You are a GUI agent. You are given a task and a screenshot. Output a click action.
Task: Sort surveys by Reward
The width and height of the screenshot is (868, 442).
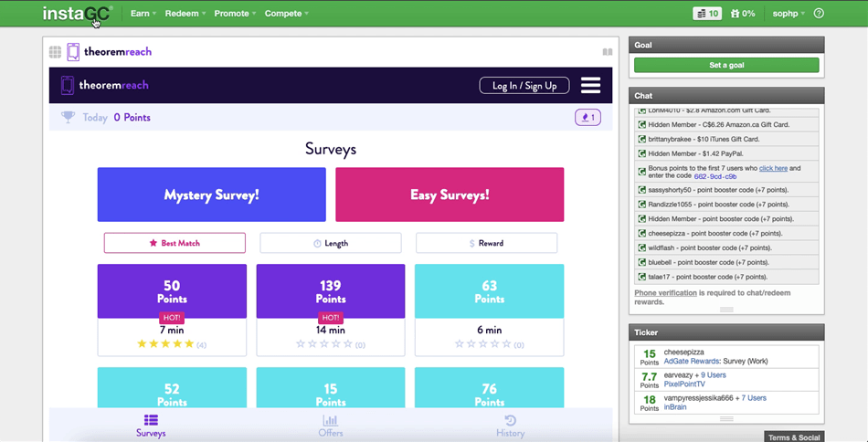click(487, 243)
